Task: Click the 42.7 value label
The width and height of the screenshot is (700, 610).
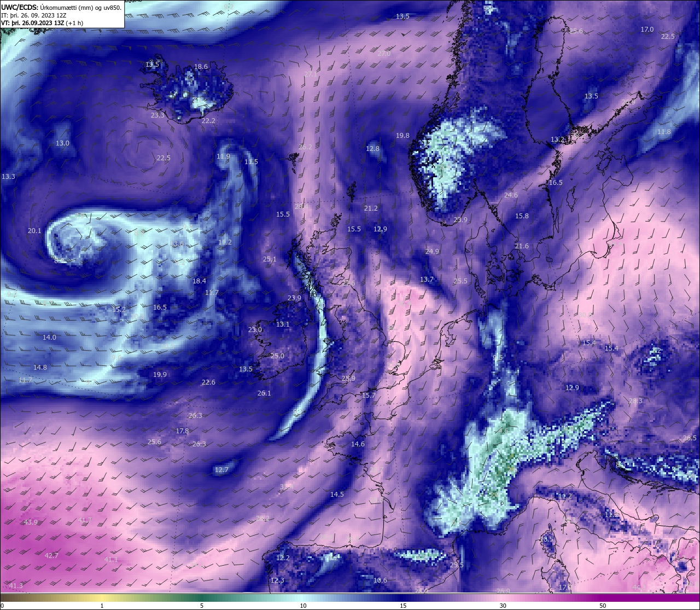Action: coord(51,555)
